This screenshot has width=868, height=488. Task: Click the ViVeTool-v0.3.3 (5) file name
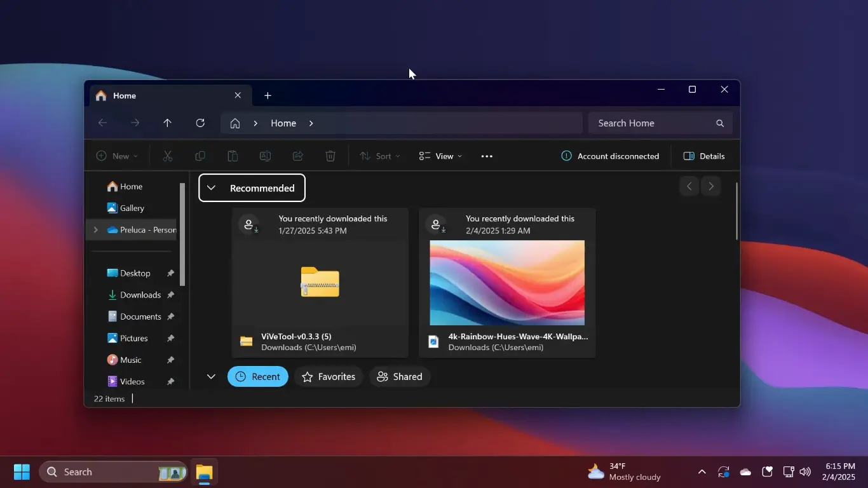pos(296,337)
